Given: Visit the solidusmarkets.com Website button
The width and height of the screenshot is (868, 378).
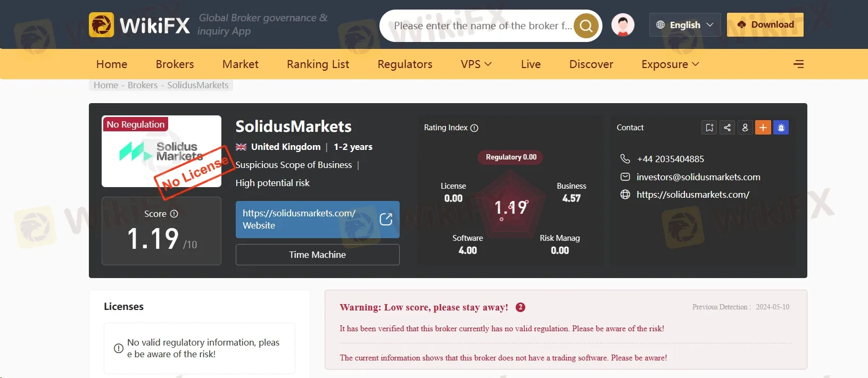Looking at the screenshot, I should tap(317, 220).
